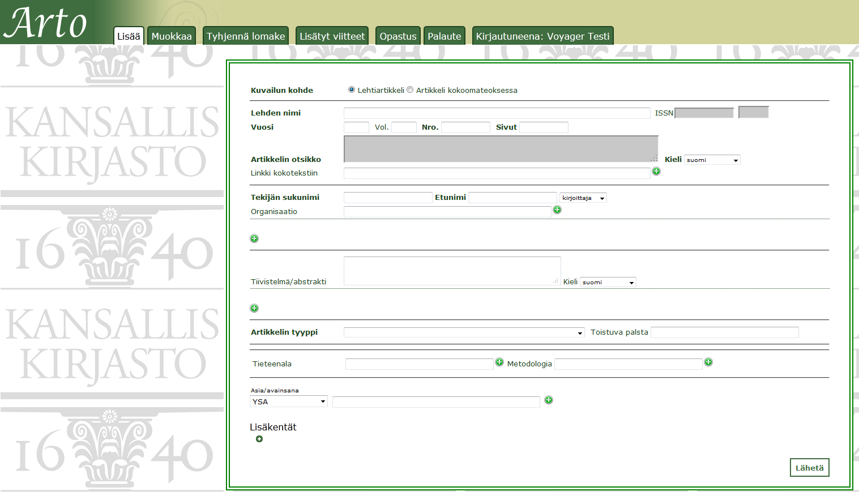Click the Lisäkentät heading
The height and width of the screenshot is (504, 859).
(x=273, y=427)
